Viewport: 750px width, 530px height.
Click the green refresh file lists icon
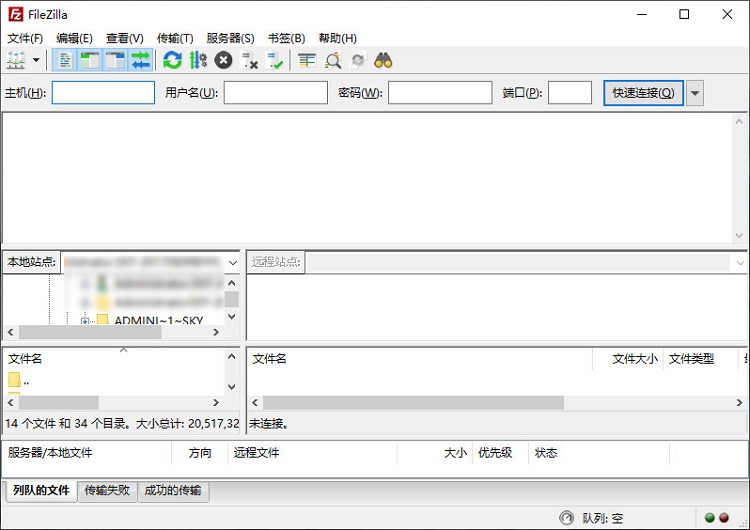[172, 60]
